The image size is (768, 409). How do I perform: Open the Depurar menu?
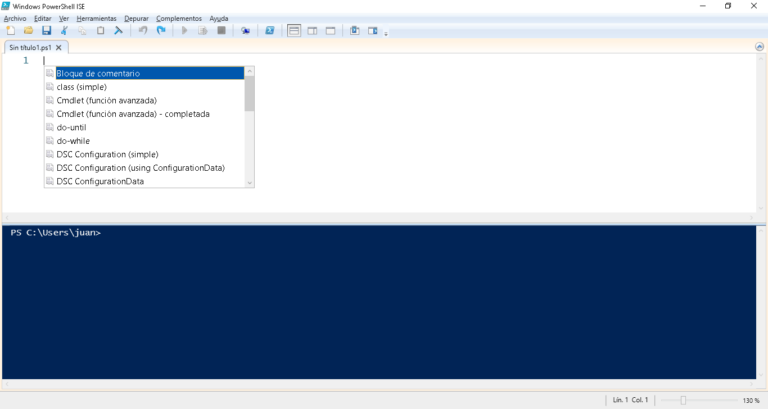(136, 18)
